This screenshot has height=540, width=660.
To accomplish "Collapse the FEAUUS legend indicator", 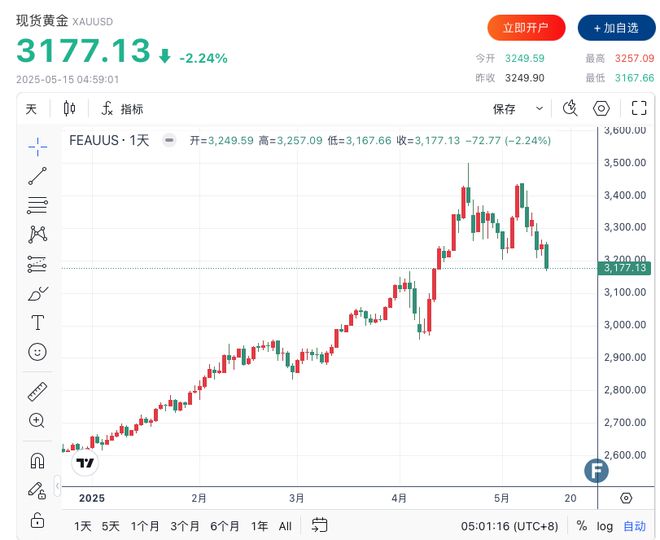I will pos(169,140).
